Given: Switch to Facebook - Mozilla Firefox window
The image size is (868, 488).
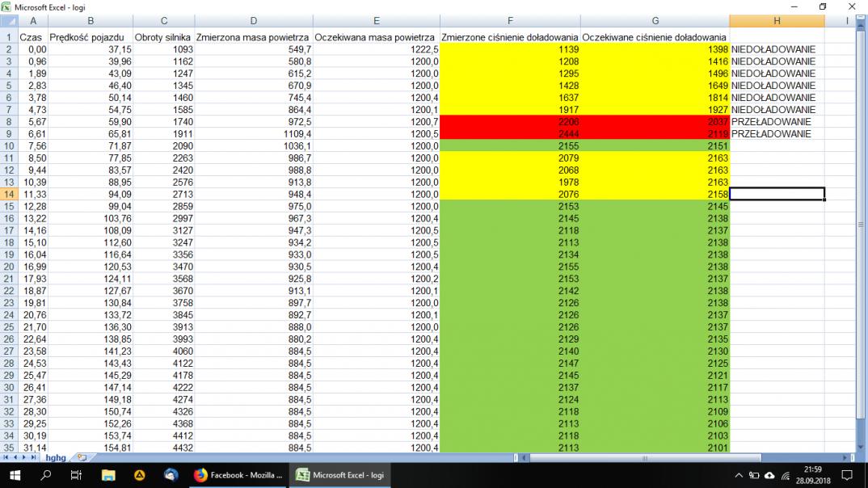Looking at the screenshot, I should (x=238, y=475).
